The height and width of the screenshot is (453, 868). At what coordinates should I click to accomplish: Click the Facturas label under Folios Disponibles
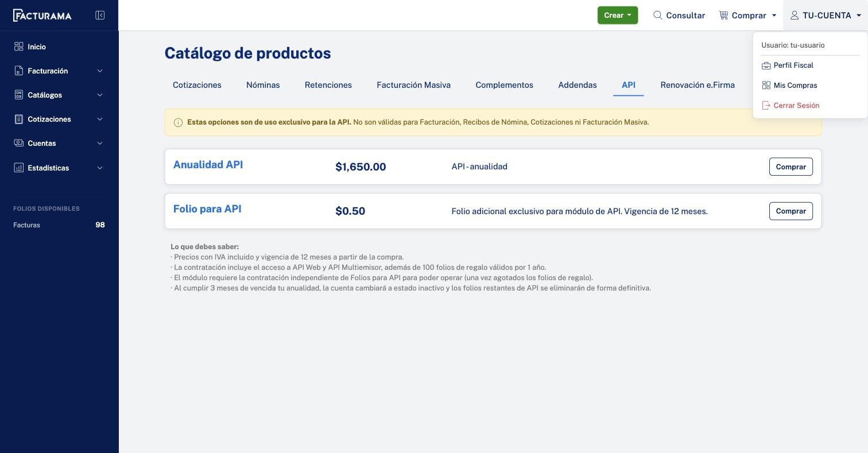27,225
